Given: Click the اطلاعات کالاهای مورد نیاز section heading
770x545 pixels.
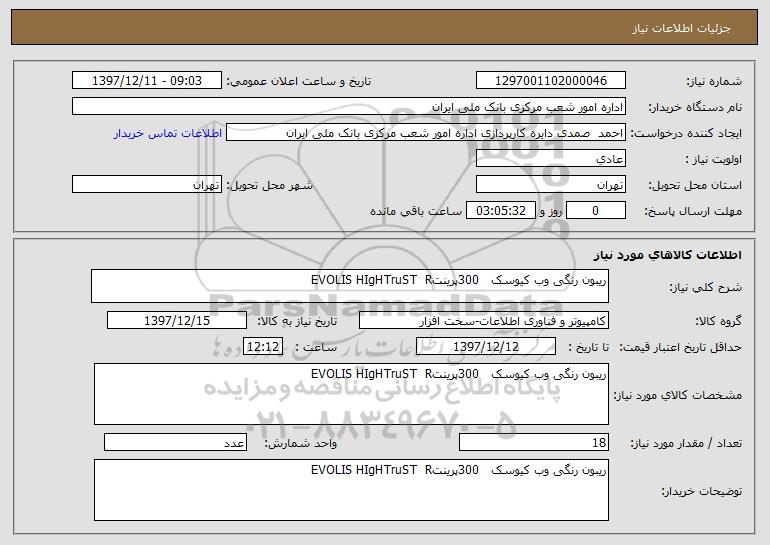Looking at the screenshot, I should coord(667,255).
